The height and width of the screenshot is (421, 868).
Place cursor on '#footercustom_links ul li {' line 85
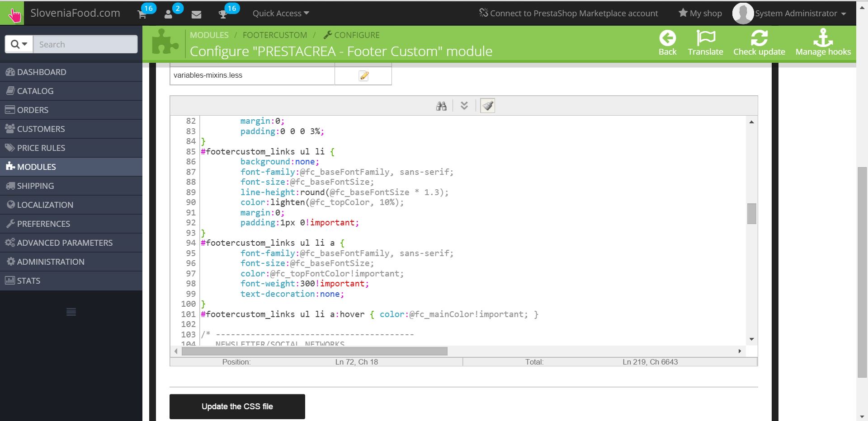coord(268,152)
